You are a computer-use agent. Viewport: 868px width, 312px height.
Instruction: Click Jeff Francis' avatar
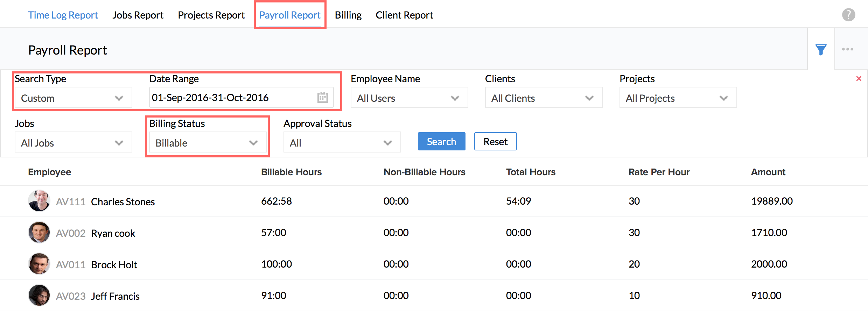[x=39, y=295]
